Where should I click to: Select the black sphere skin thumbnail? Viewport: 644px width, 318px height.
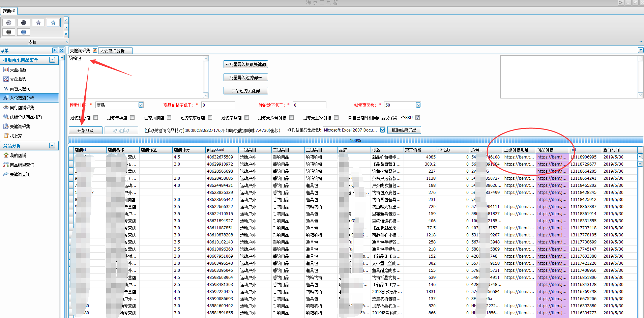tap(9, 32)
